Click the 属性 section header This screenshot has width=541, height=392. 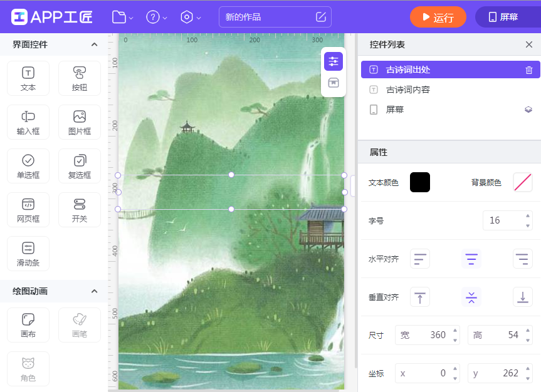click(449, 152)
